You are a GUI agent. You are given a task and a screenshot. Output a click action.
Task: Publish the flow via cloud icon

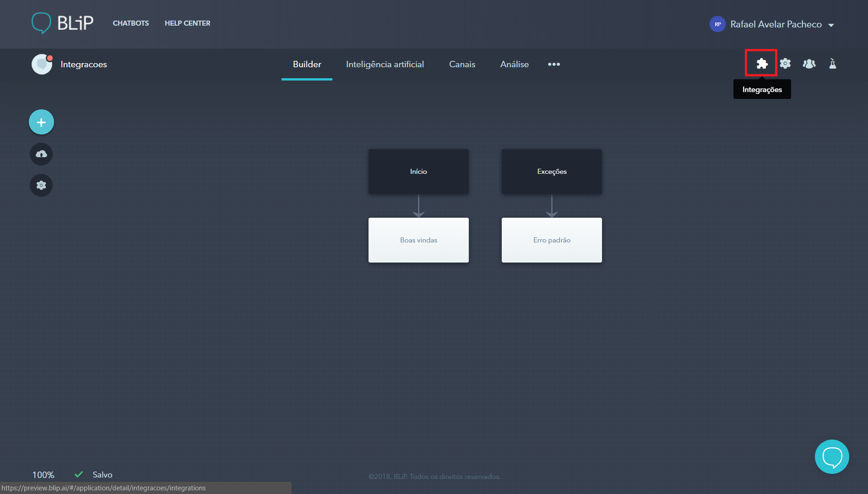[41, 154]
